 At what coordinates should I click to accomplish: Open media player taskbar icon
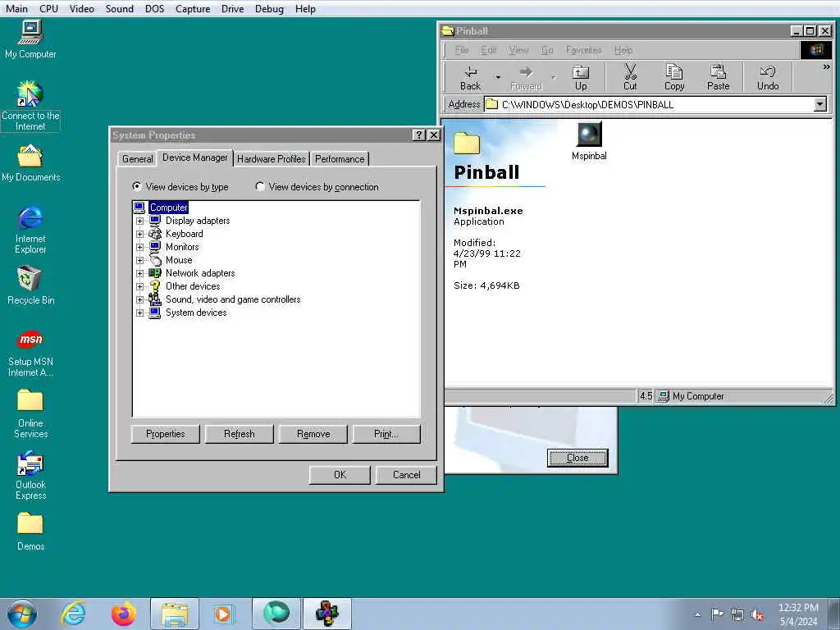coord(223,614)
